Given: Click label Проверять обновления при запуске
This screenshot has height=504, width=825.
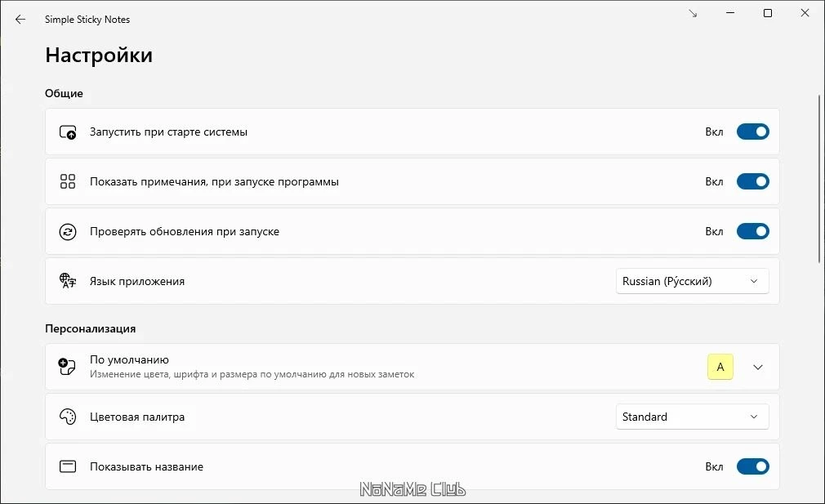Looking at the screenshot, I should 185,232.
